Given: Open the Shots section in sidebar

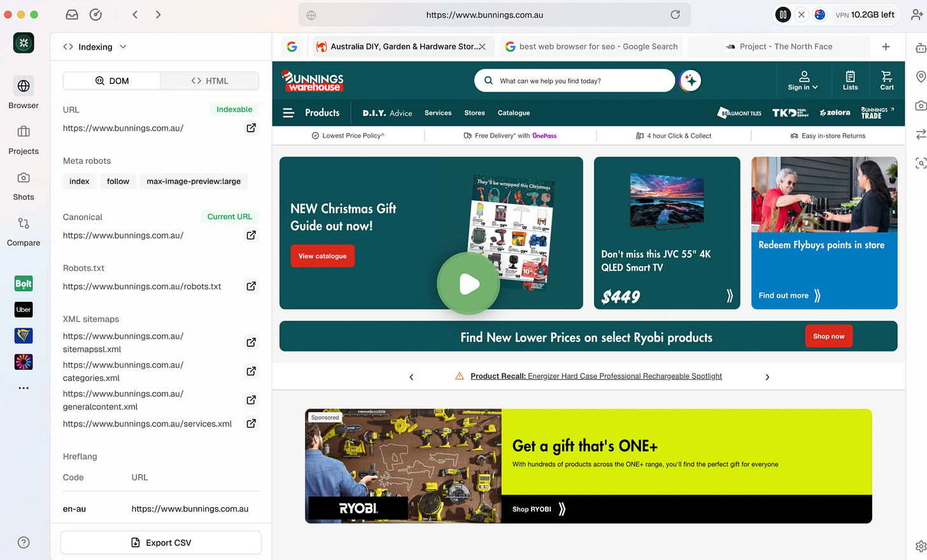Looking at the screenshot, I should pyautogui.click(x=24, y=185).
